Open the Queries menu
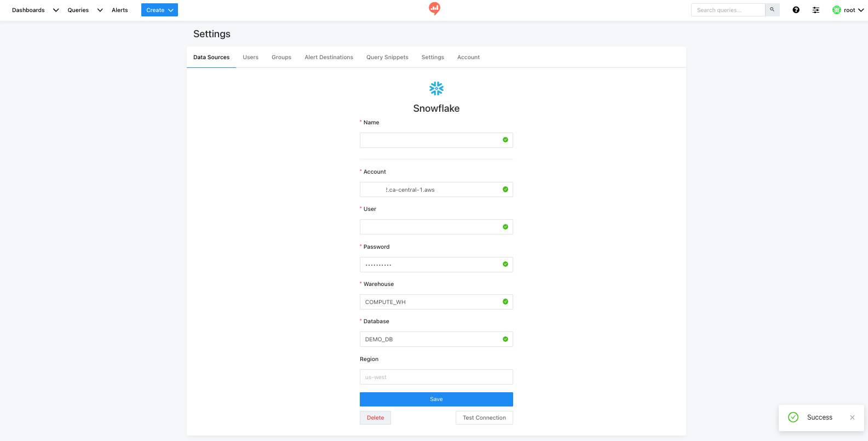868x441 pixels. point(78,10)
